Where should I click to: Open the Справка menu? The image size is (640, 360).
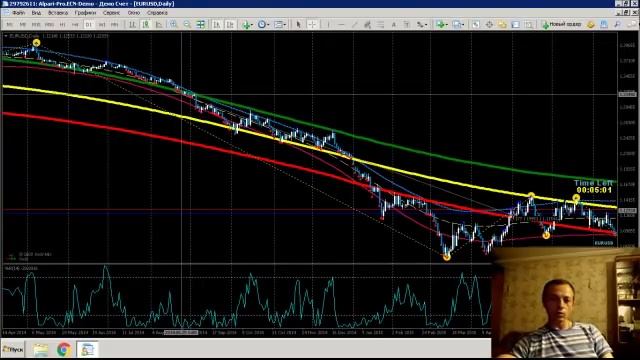point(157,13)
